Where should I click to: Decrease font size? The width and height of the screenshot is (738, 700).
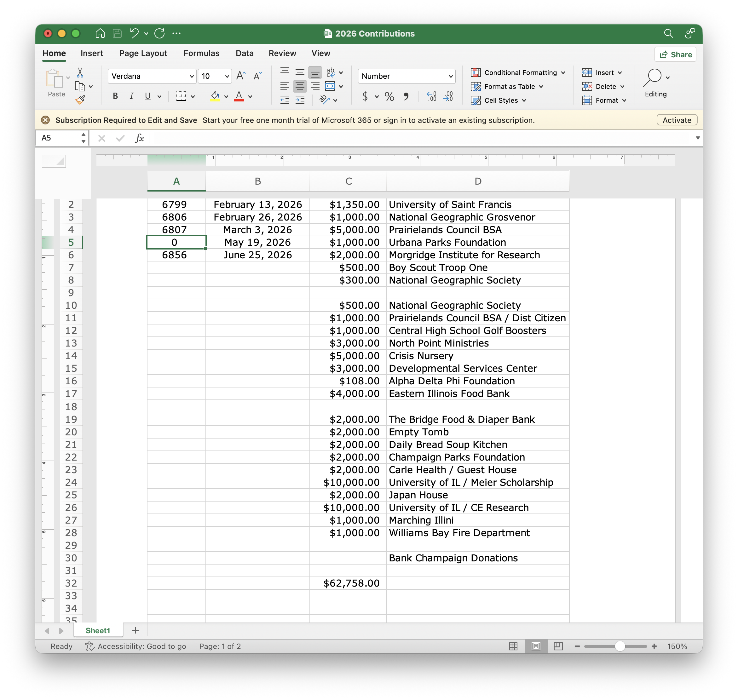coord(257,76)
